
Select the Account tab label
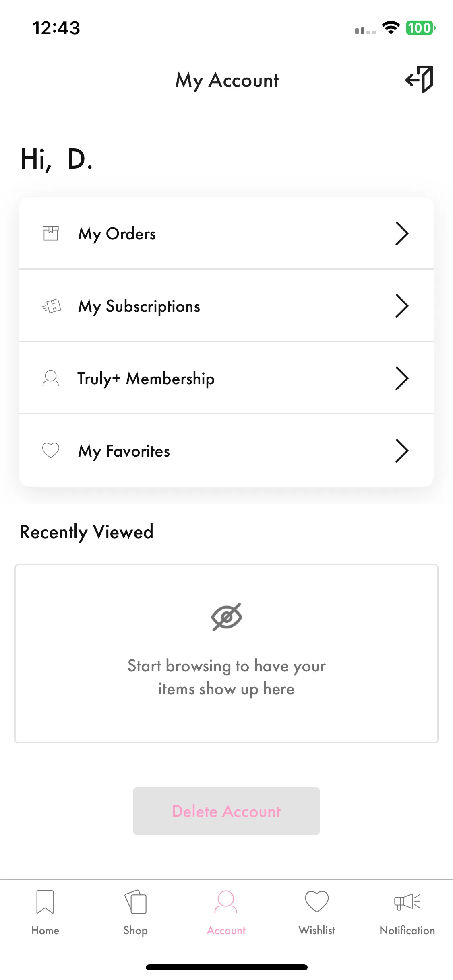pyautogui.click(x=226, y=931)
